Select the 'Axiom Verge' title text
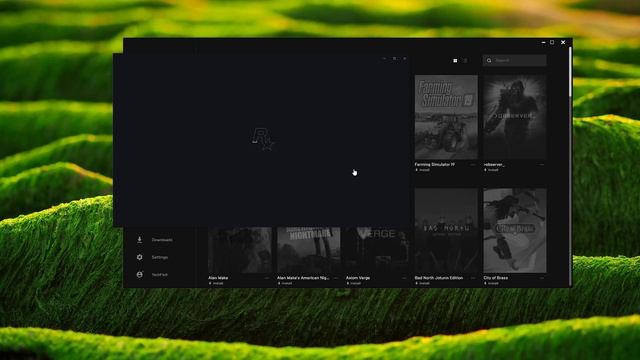640x360 pixels. [358, 278]
